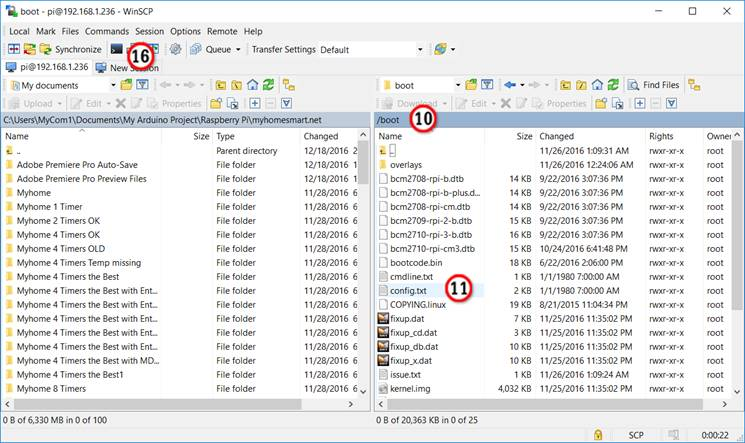Viewport: 745px width, 443px height.
Task: Toggle the remote directory tree icon
Action: tap(694, 85)
